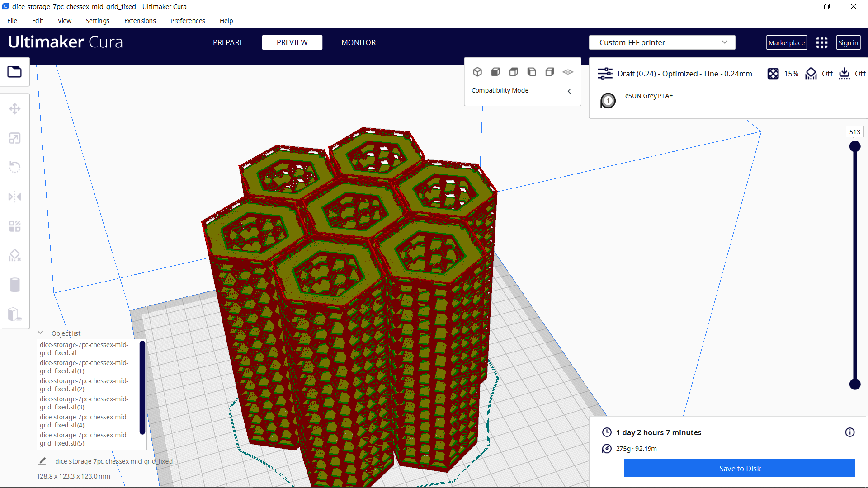
Task: Switch camera to Front view cube icon
Action: click(495, 71)
